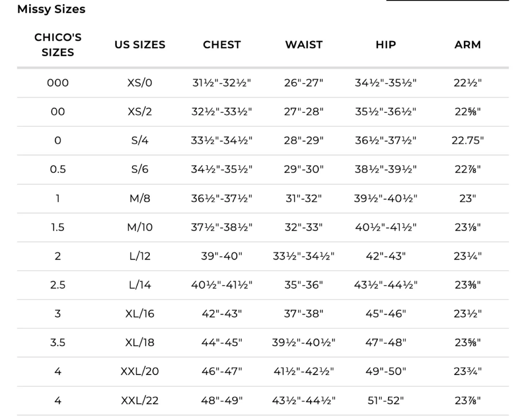Click the CHICO'S SIZES column header

tap(58, 45)
